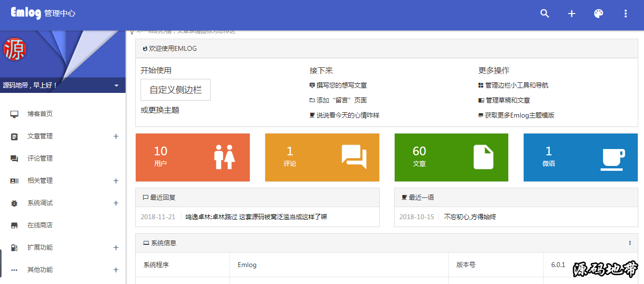The width and height of the screenshot is (644, 284).
Task: Open the three-dot more menu in header
Action: point(626,14)
